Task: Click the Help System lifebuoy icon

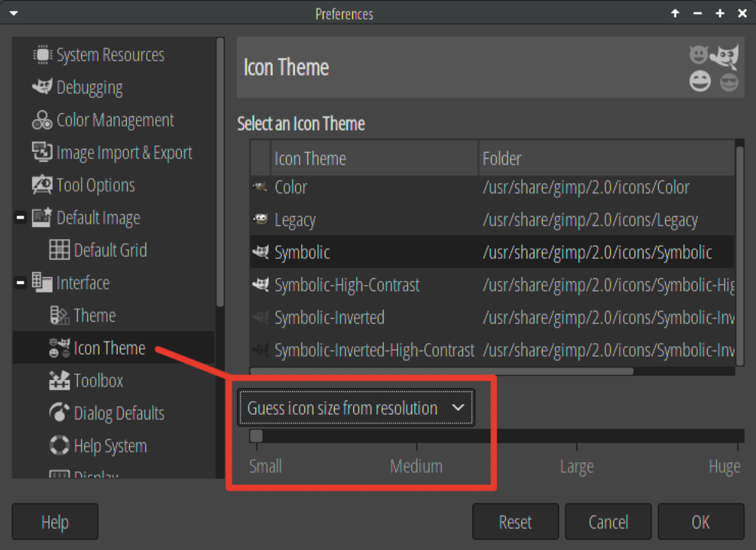Action: pos(59,445)
